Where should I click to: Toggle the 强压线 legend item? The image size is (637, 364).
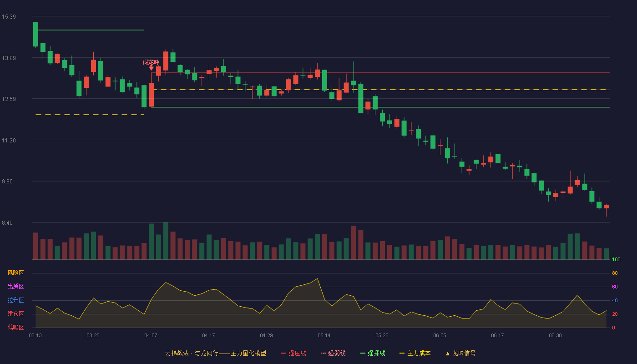click(294, 353)
